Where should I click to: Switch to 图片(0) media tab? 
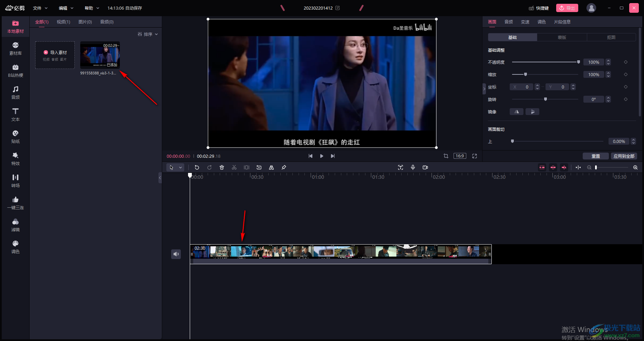point(85,22)
